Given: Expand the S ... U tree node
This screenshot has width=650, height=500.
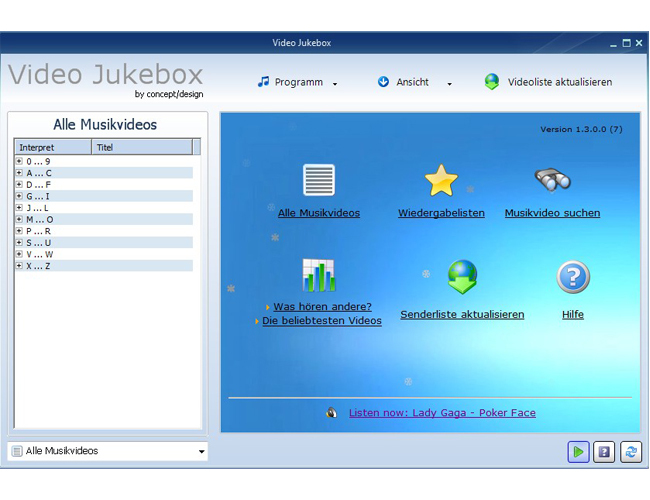Looking at the screenshot, I should (19, 242).
